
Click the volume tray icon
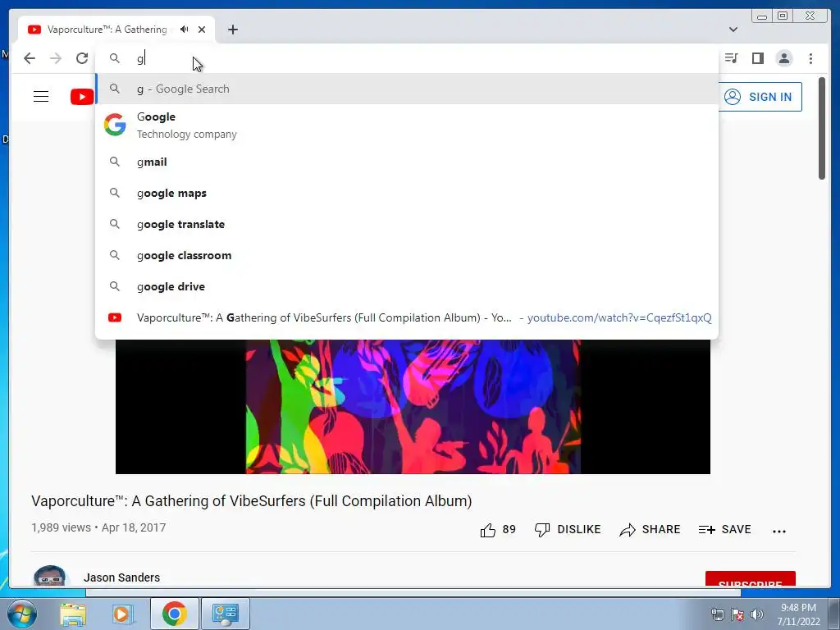point(756,614)
